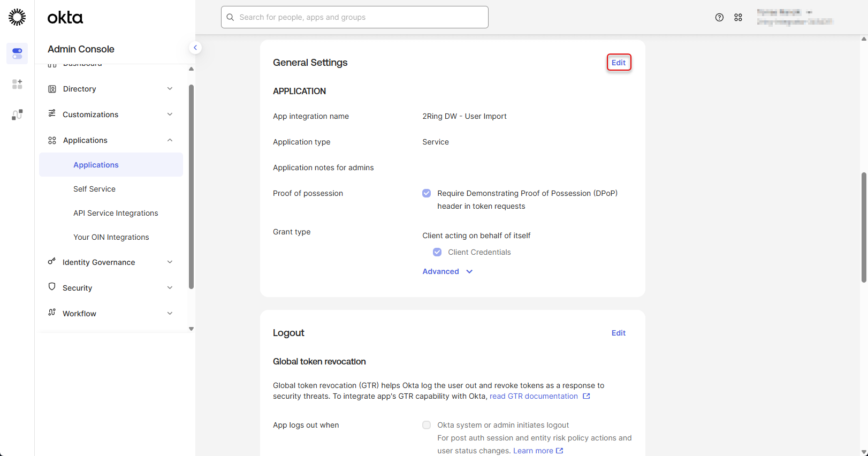Toggle the Require DPoP header checkbox

tap(427, 193)
